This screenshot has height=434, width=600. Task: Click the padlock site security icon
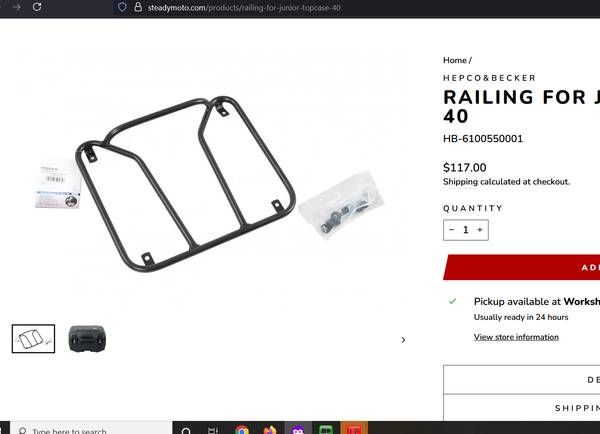(138, 7)
